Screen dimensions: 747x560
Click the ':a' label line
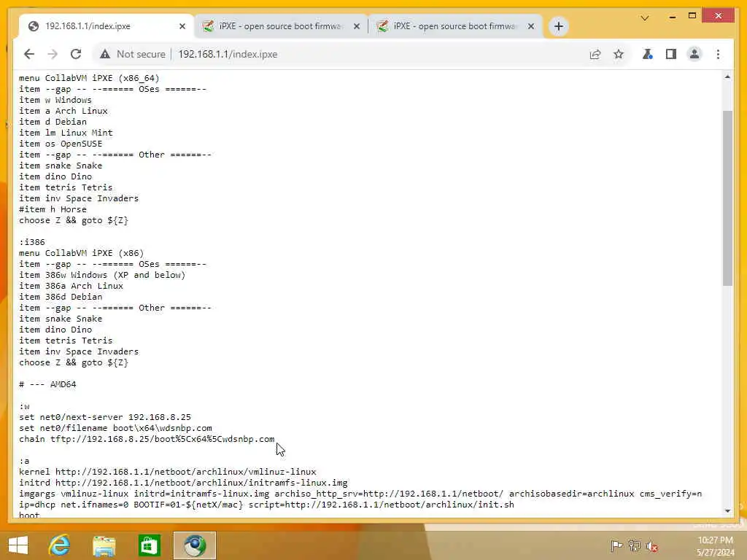click(x=24, y=461)
